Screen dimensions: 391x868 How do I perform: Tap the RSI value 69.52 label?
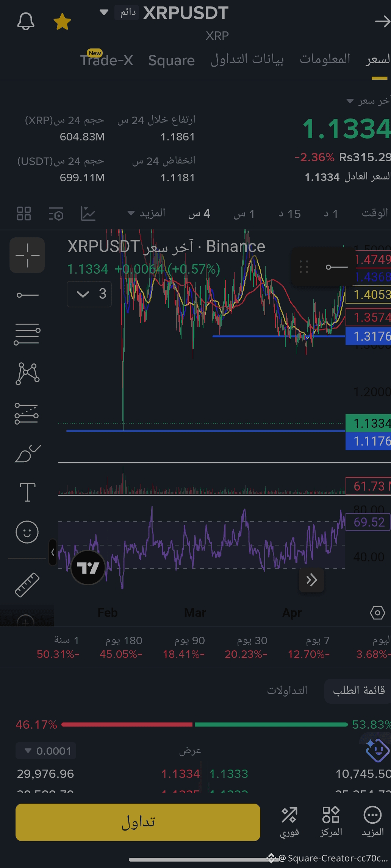(x=368, y=522)
